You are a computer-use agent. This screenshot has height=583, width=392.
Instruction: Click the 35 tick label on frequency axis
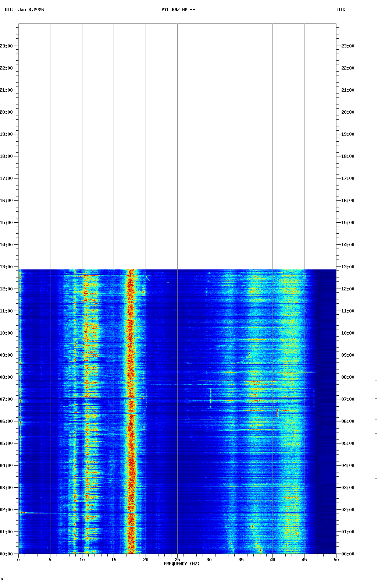pyautogui.click(x=241, y=560)
